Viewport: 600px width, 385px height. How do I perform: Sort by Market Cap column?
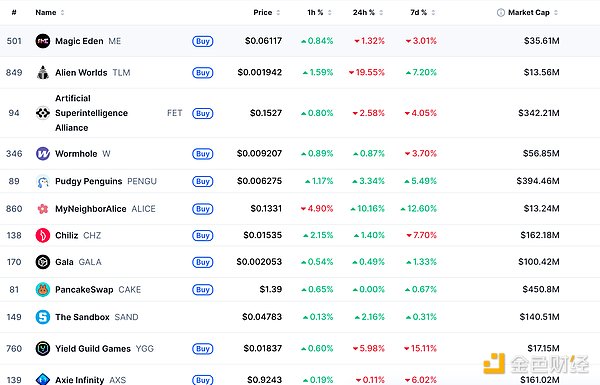tap(533, 13)
